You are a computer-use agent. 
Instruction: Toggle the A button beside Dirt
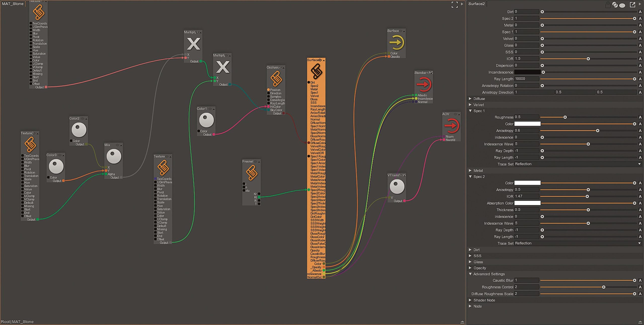click(640, 12)
